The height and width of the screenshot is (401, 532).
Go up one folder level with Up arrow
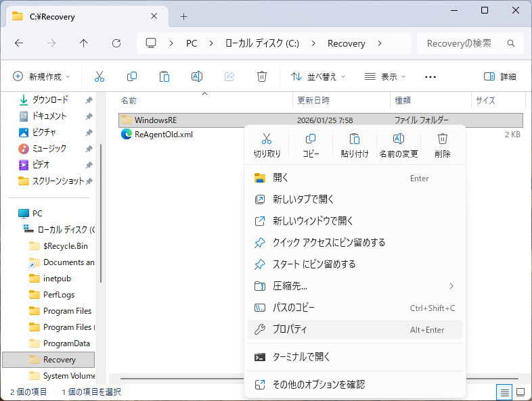click(84, 43)
